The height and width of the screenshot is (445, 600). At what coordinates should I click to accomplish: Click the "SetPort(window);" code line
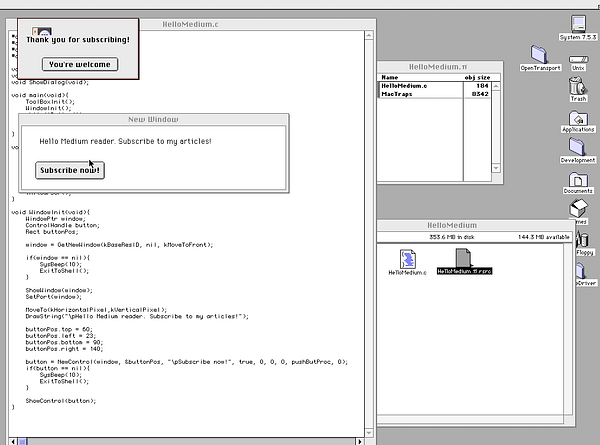coord(54,297)
